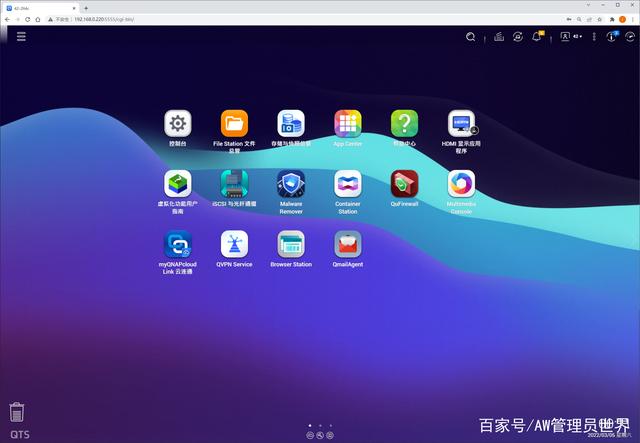The image size is (640, 443).
Task: Open the notification bell
Action: coord(537,37)
